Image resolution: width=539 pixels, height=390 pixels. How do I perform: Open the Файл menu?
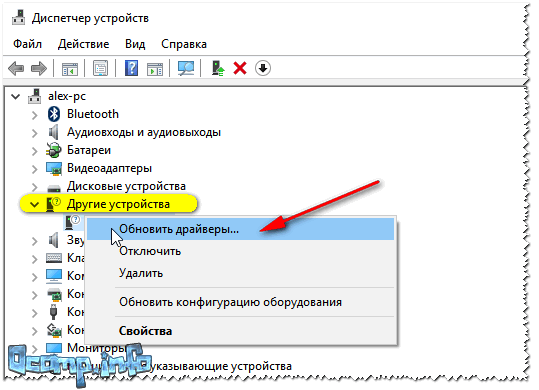28,44
